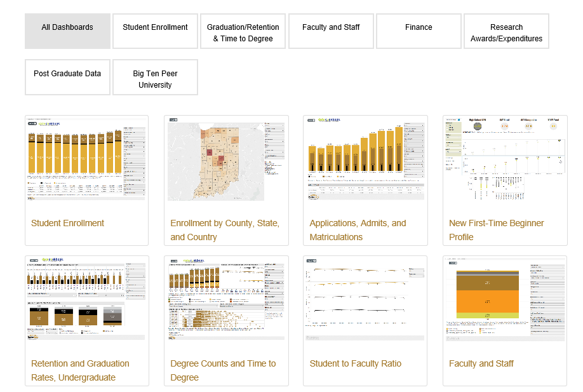Click the New First-Time Beginner Profile thumbnail
Image resolution: width=583 pixels, height=392 pixels.
click(x=505, y=159)
